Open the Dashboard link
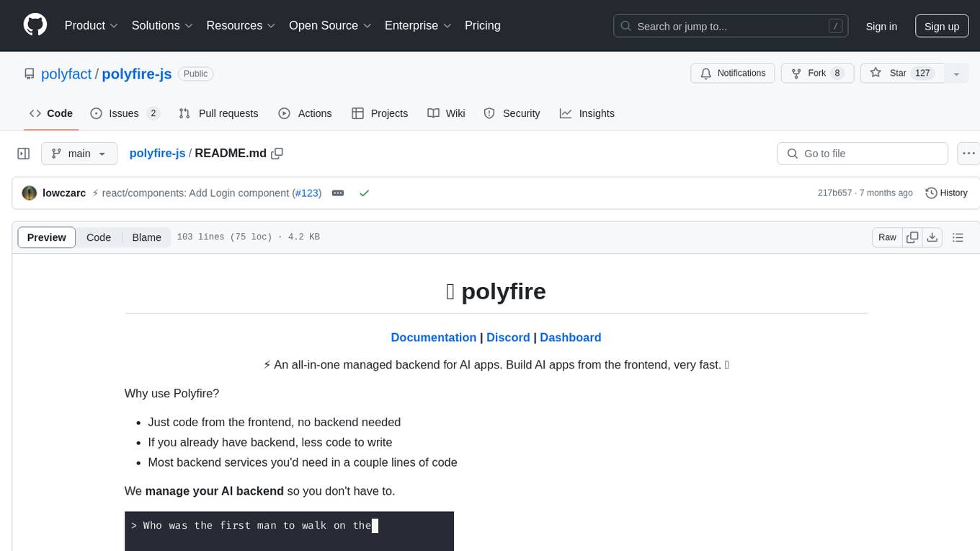 [x=570, y=338]
